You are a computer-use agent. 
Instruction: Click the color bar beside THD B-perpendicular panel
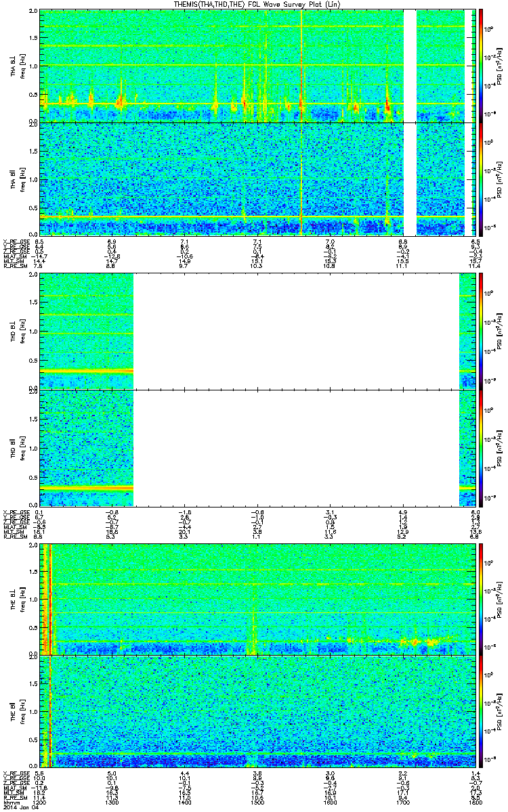(481, 330)
